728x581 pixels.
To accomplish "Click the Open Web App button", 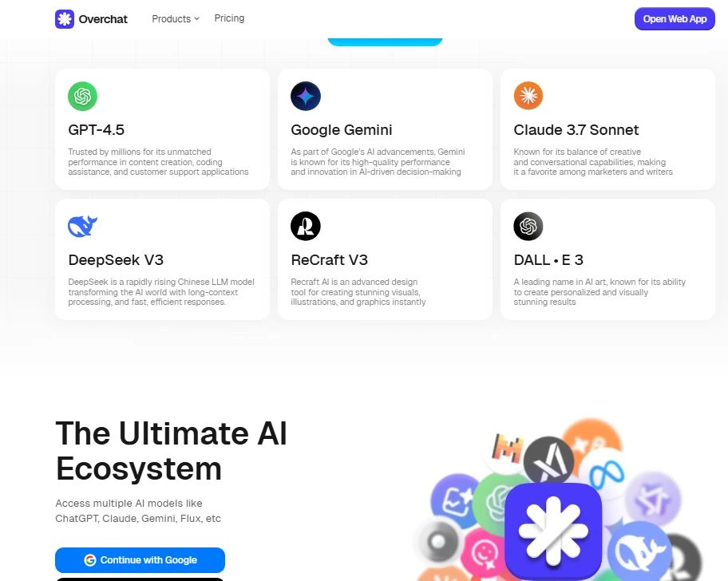I will click(x=675, y=19).
